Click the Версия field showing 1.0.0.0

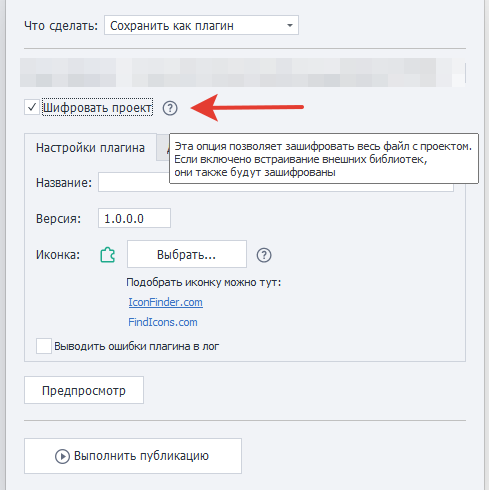tap(134, 218)
